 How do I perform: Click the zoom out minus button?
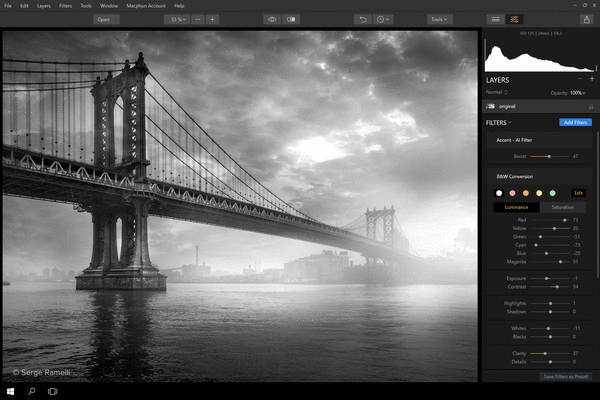click(197, 19)
